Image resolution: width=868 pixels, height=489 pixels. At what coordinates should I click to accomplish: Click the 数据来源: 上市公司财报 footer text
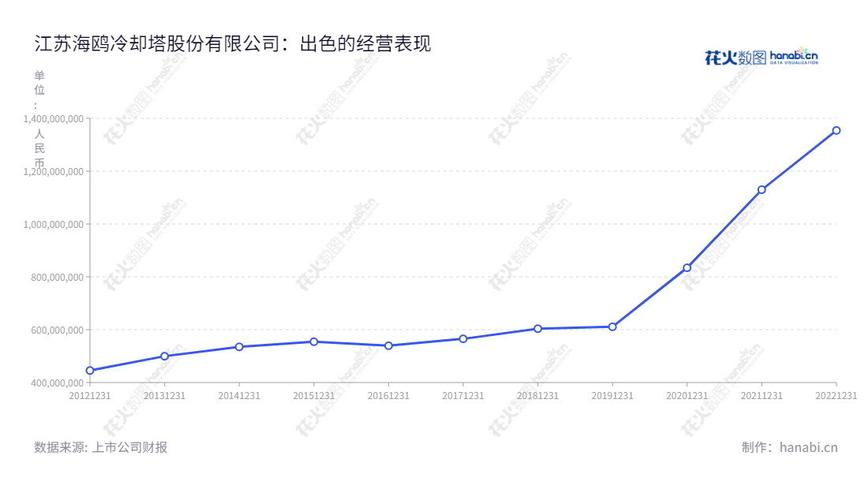click(101, 447)
